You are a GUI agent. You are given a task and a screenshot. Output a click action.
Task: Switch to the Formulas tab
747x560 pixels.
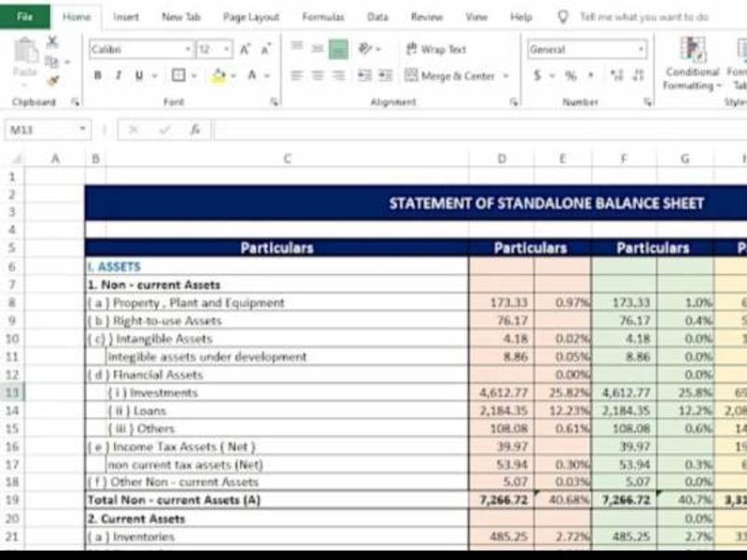point(323,17)
